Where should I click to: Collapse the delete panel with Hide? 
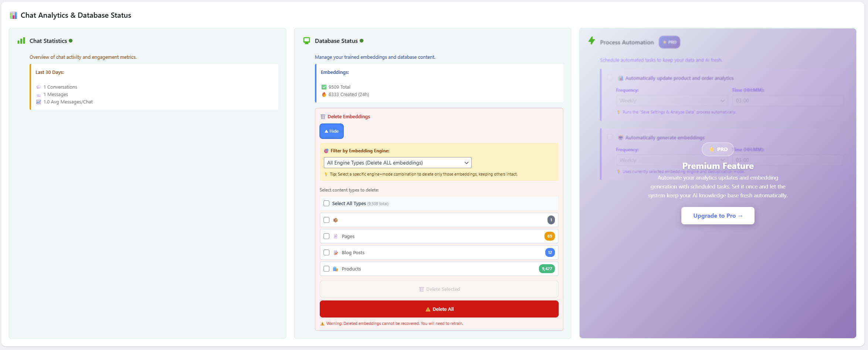point(332,131)
